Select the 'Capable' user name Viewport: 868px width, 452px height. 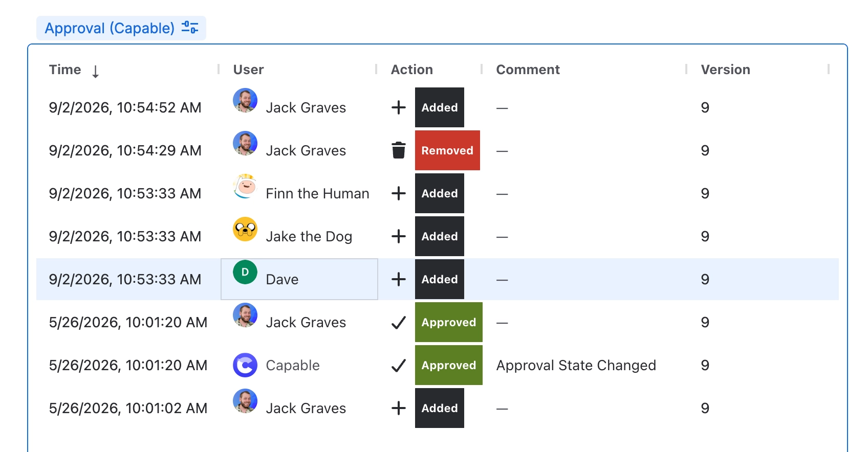293,365
